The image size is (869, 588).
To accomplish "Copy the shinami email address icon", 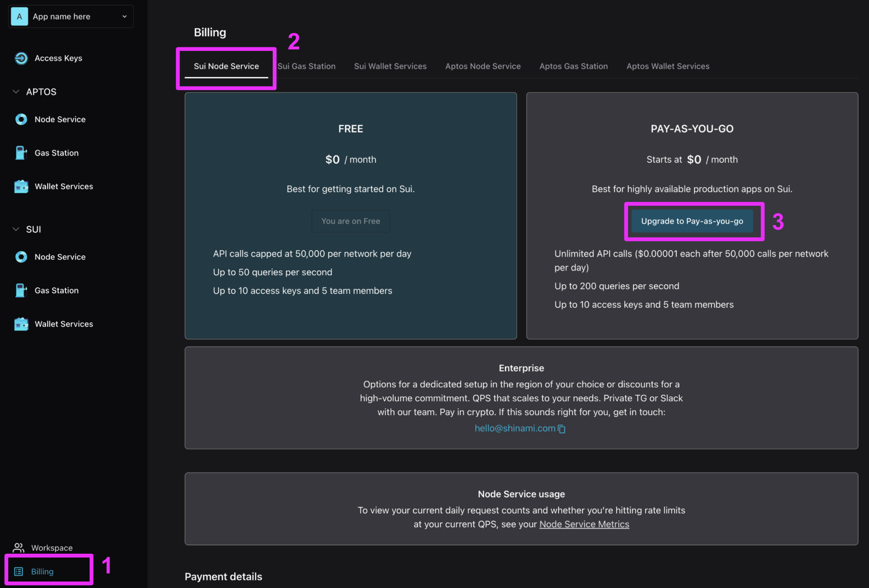I will (x=561, y=429).
